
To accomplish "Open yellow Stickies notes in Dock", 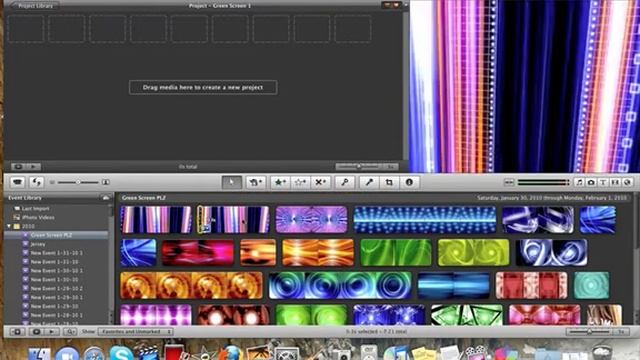I will coord(424,353).
